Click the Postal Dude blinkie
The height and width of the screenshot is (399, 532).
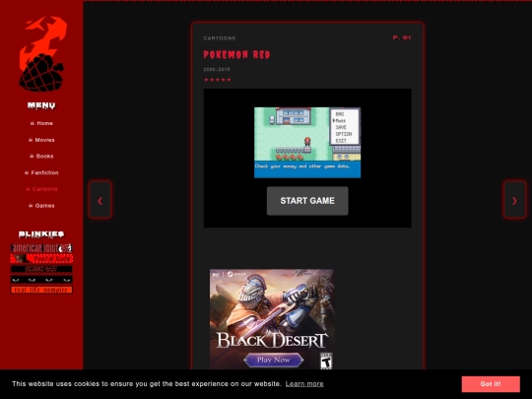coord(41,258)
